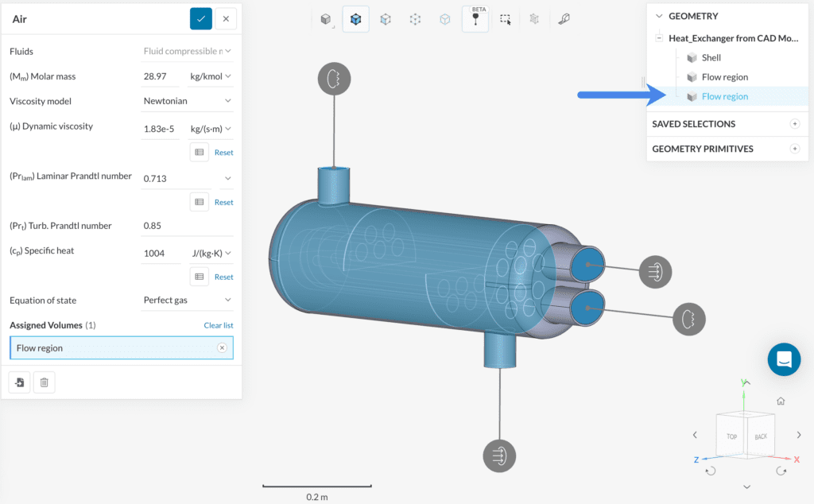Open the BETA probe point tool
Screen dimensions: 814x504
(475, 18)
